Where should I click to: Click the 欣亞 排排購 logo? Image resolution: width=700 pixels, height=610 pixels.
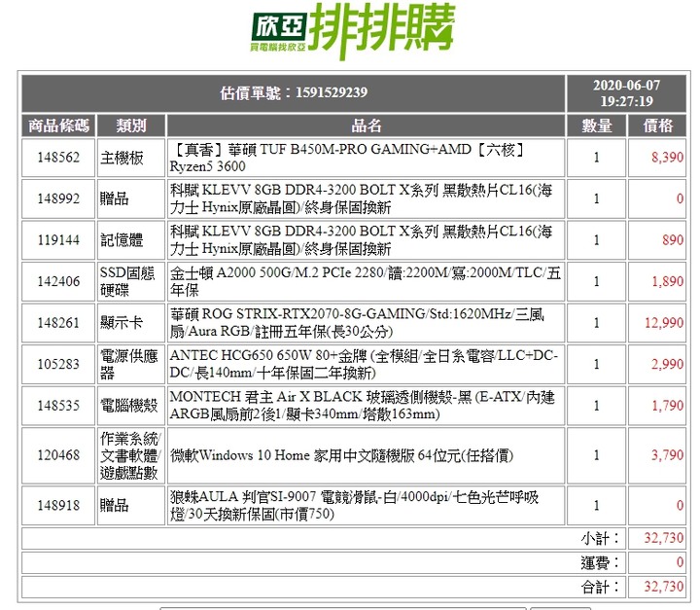(352, 30)
